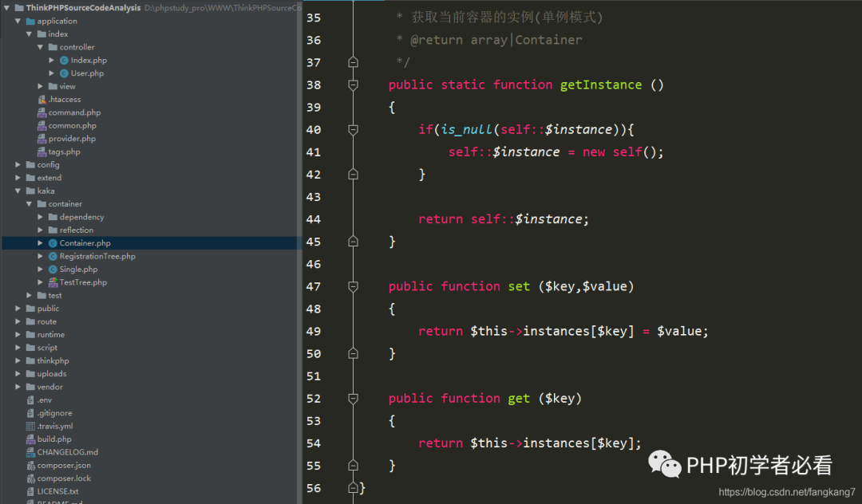Fold the getInstance function at line 38
862x504 pixels.
click(353, 85)
